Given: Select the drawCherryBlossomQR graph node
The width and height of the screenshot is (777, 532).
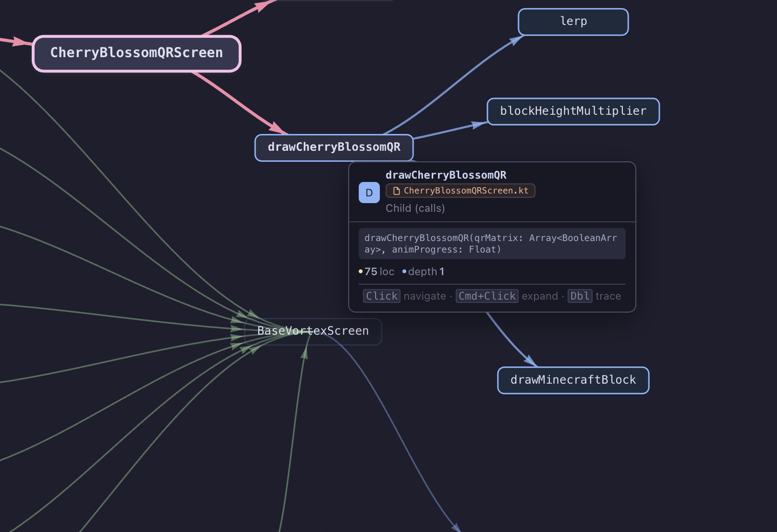Looking at the screenshot, I should click(x=334, y=147).
